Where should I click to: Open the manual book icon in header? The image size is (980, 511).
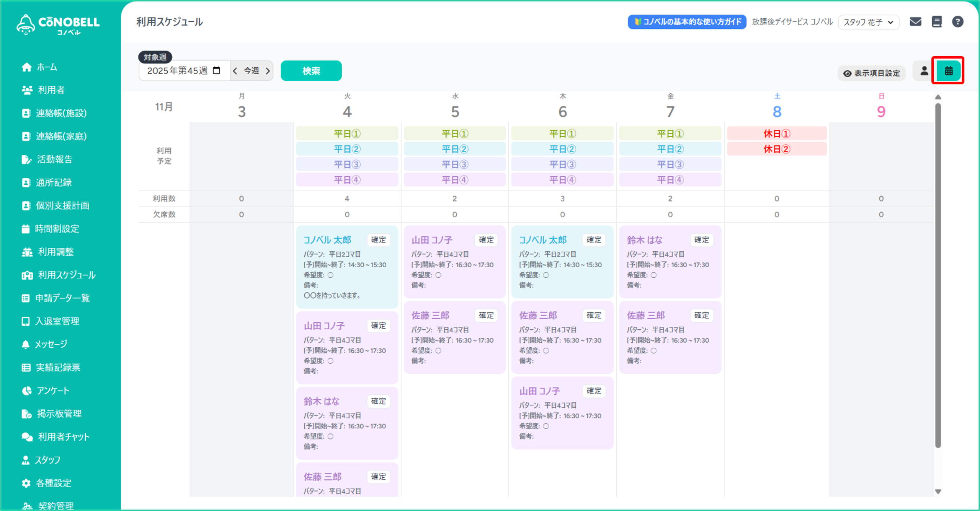coord(936,22)
